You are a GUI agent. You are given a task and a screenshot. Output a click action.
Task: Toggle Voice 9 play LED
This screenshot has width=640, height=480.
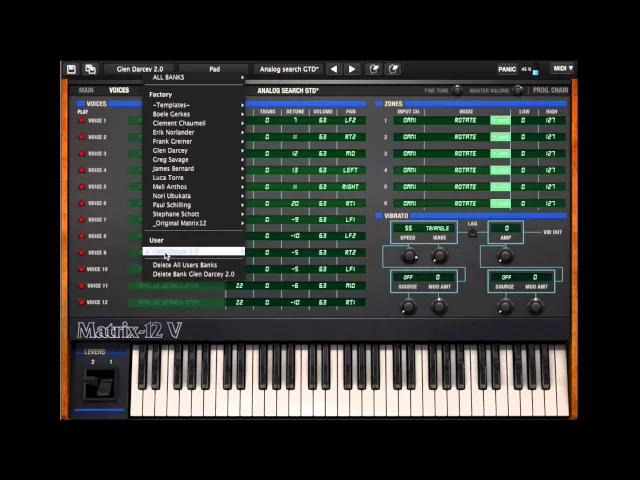[x=82, y=253]
